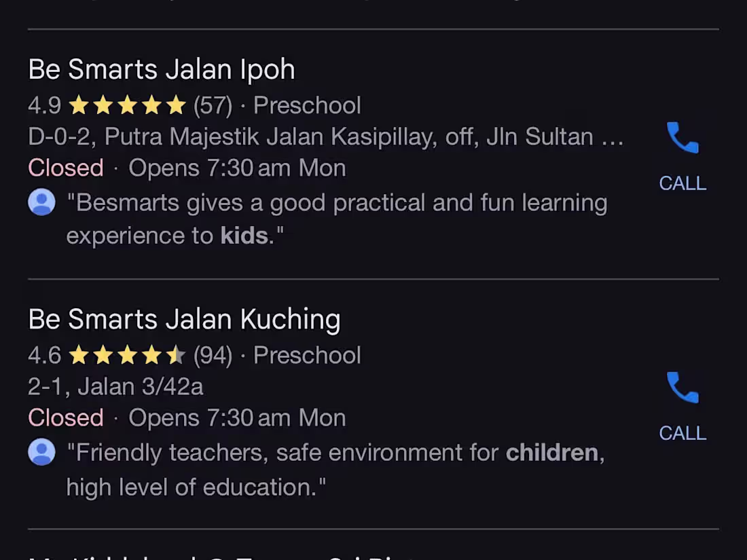This screenshot has width=747, height=560.
Task: Open the Preschool category label under Jalan Kuching
Action: coord(307,354)
